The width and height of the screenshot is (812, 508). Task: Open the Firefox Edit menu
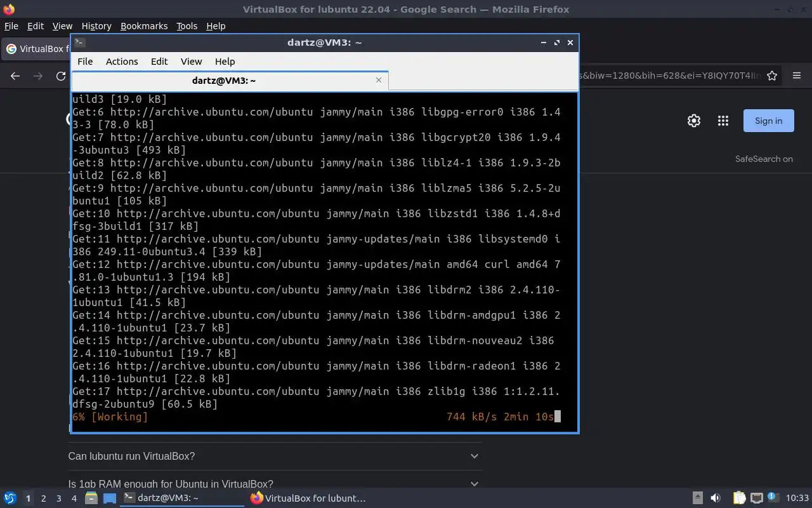point(36,26)
